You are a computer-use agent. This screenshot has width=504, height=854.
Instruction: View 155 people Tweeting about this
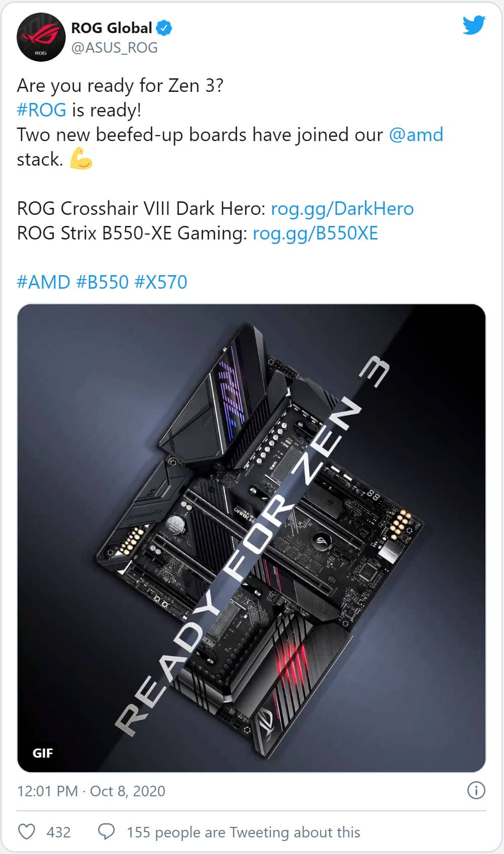(243, 832)
